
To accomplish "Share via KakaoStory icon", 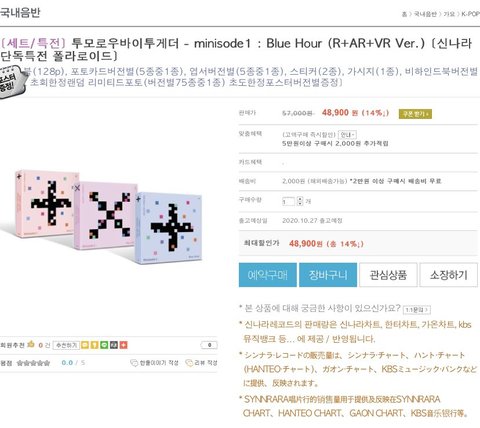I will 94,345.
